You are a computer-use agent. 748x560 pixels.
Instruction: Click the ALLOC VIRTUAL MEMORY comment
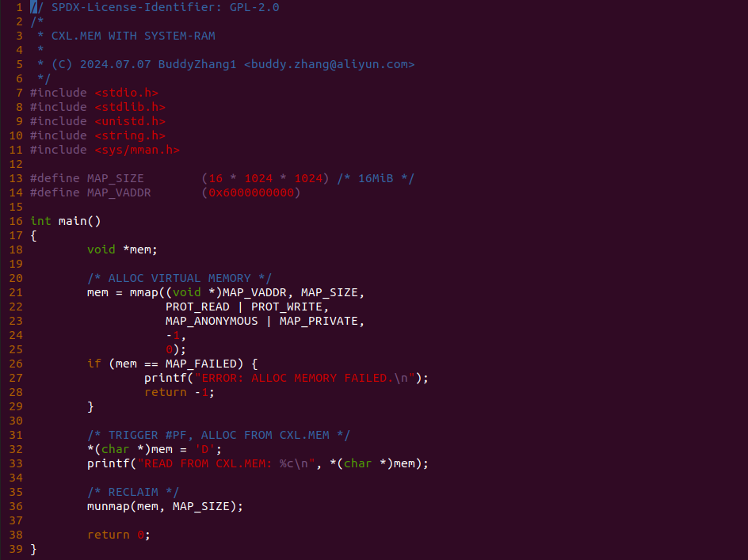(179, 278)
